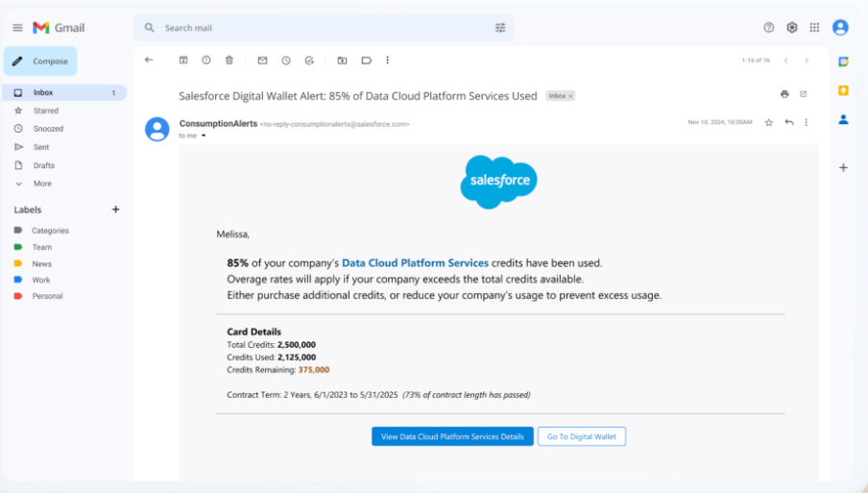
Task: Open More options in email toolbar
Action: click(388, 60)
